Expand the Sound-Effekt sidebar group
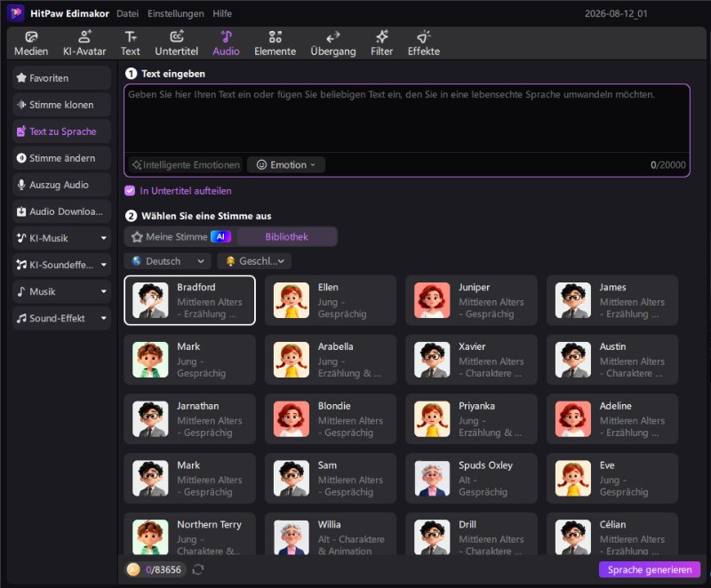The width and height of the screenshot is (711, 588). click(x=61, y=318)
